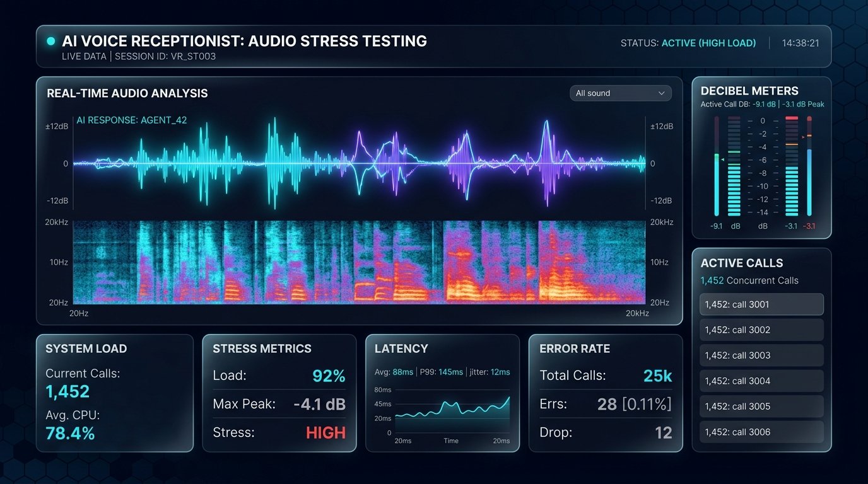The image size is (868, 484).
Task: Click the latency line chart
Action: pyautogui.click(x=452, y=412)
